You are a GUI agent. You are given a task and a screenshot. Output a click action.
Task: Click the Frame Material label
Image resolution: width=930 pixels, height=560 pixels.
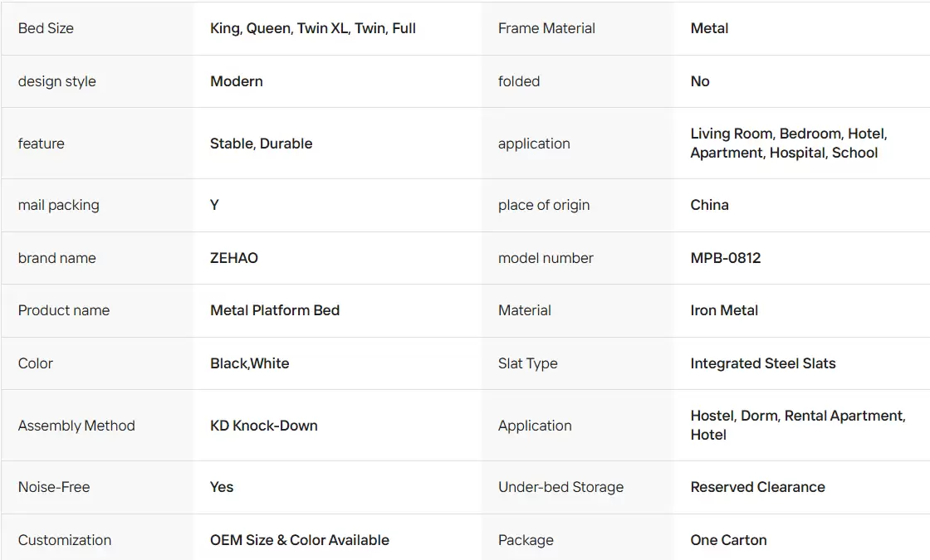tap(546, 28)
